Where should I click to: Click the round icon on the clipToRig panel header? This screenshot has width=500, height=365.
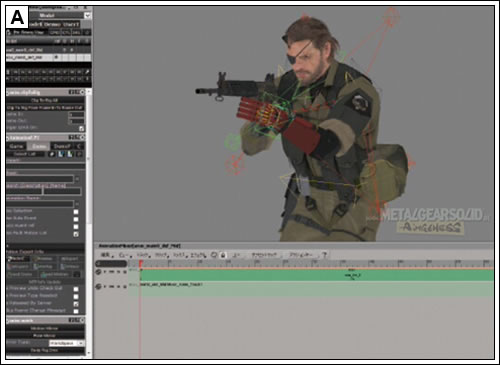click(x=83, y=92)
